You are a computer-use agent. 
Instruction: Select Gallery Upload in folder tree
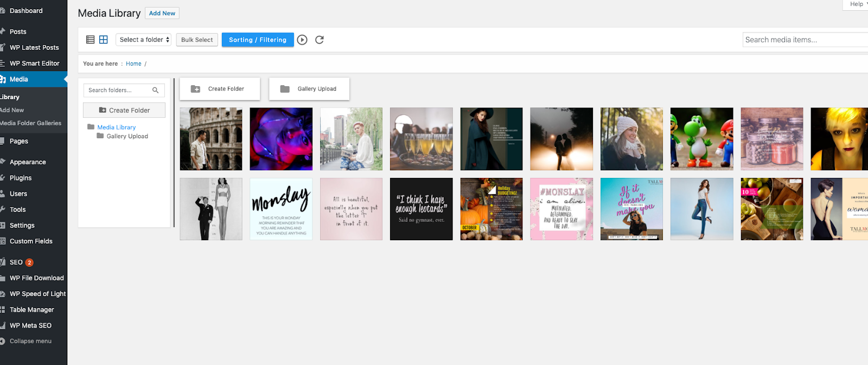pos(127,136)
